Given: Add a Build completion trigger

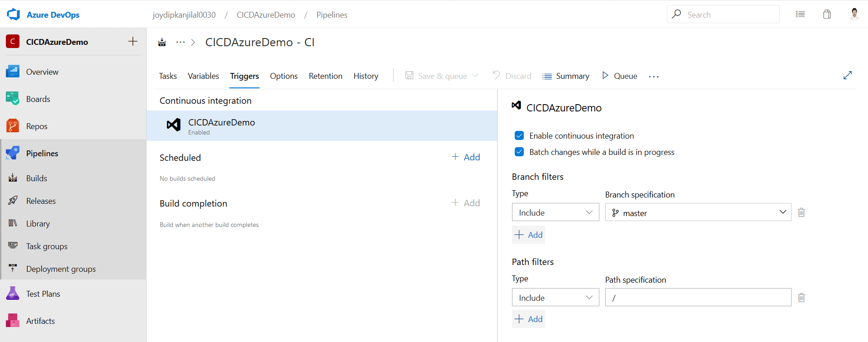Looking at the screenshot, I should point(466,202).
